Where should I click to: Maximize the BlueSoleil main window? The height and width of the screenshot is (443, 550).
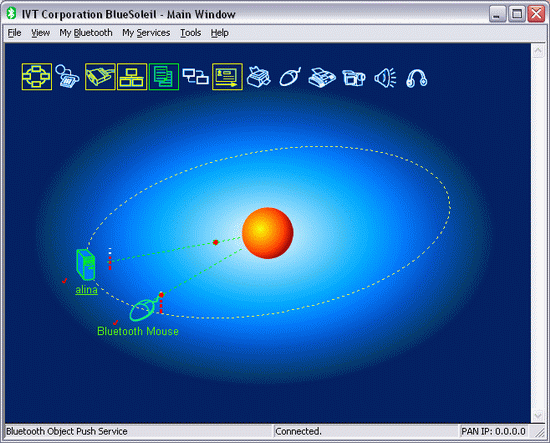click(517, 14)
